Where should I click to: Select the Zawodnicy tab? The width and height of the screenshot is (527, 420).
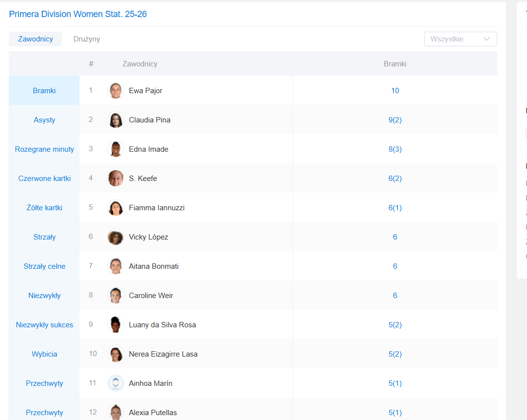pyautogui.click(x=36, y=39)
